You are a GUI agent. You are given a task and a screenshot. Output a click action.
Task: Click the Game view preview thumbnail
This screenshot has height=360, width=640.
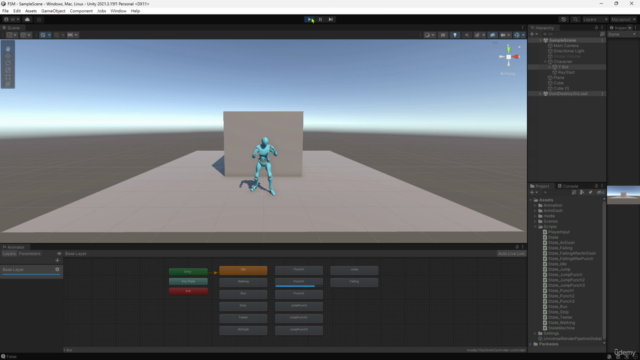(x=623, y=195)
